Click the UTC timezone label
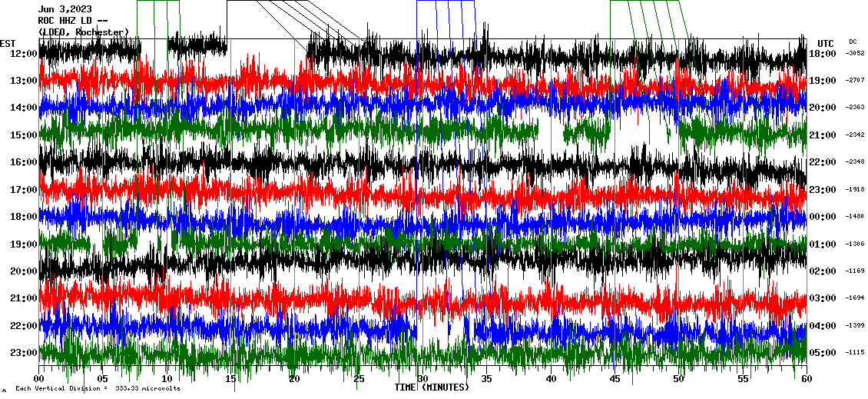The image size is (868, 399). 825,43
